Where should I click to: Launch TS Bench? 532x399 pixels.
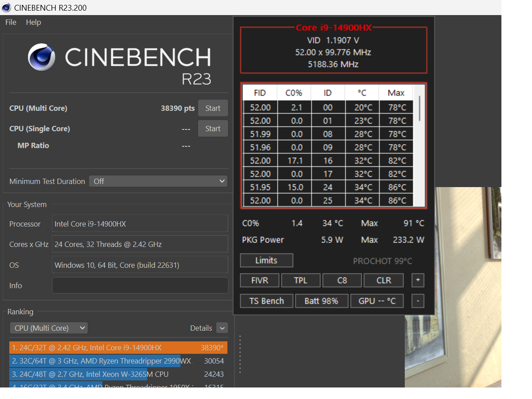(x=266, y=301)
